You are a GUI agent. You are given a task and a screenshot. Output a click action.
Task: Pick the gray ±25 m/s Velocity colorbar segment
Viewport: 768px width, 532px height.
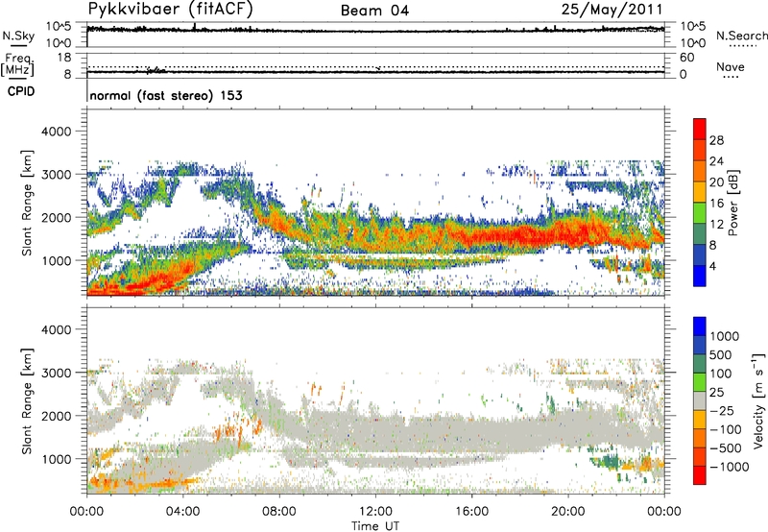pyautogui.click(x=700, y=400)
